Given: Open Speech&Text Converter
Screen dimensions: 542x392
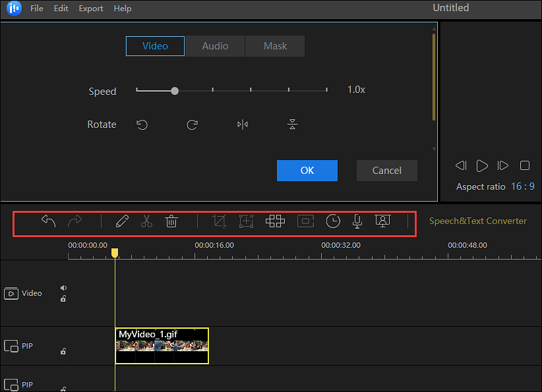Looking at the screenshot, I should (478, 221).
